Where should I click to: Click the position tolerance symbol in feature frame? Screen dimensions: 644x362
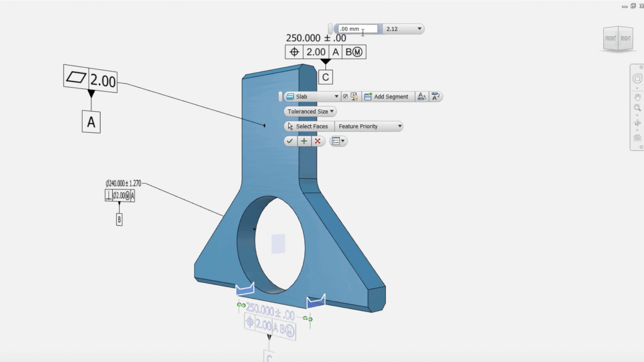294,52
